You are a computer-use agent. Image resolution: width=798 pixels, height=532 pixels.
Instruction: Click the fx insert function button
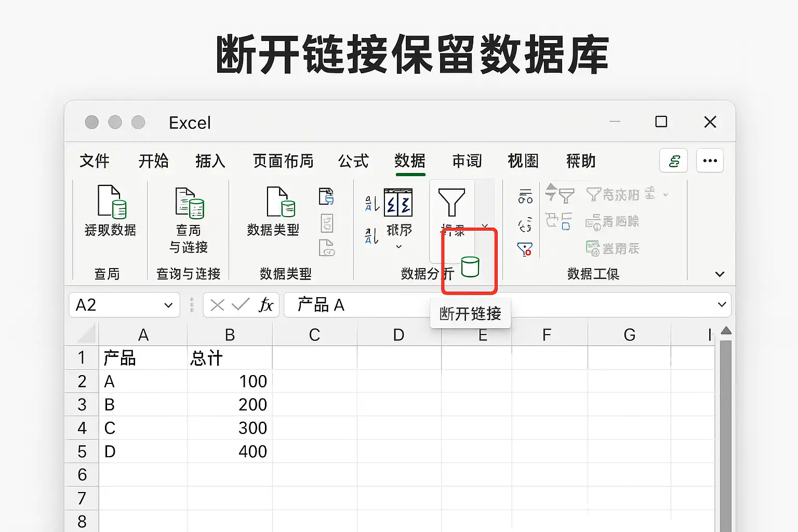point(266,305)
